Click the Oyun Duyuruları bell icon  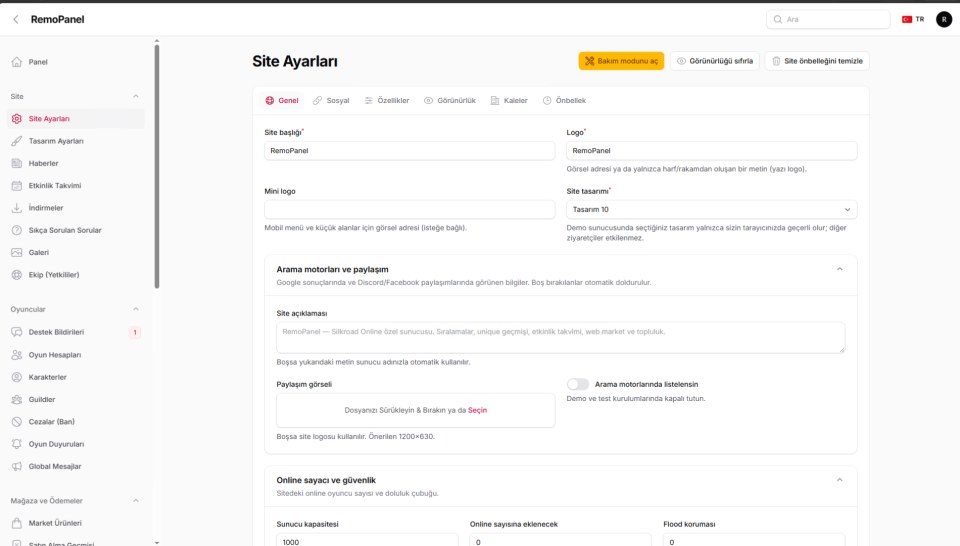pyautogui.click(x=17, y=444)
